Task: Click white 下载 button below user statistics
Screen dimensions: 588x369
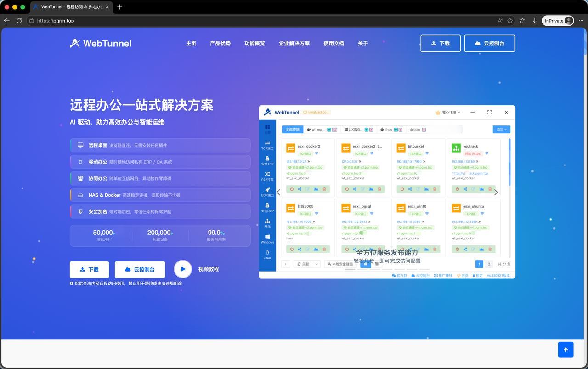Action: (x=89, y=269)
